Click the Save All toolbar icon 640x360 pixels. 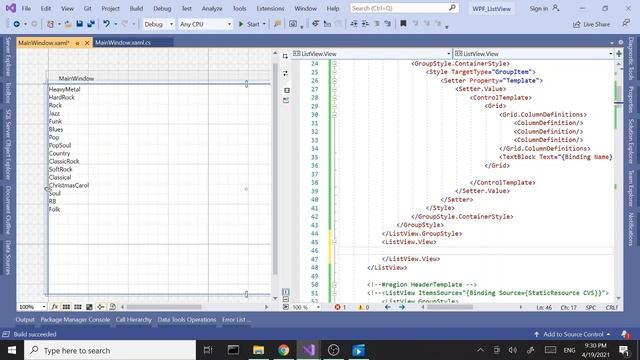coord(91,24)
